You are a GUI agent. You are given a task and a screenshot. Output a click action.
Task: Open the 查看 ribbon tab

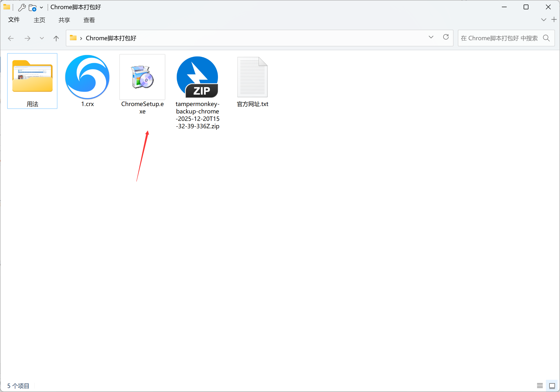[89, 20]
